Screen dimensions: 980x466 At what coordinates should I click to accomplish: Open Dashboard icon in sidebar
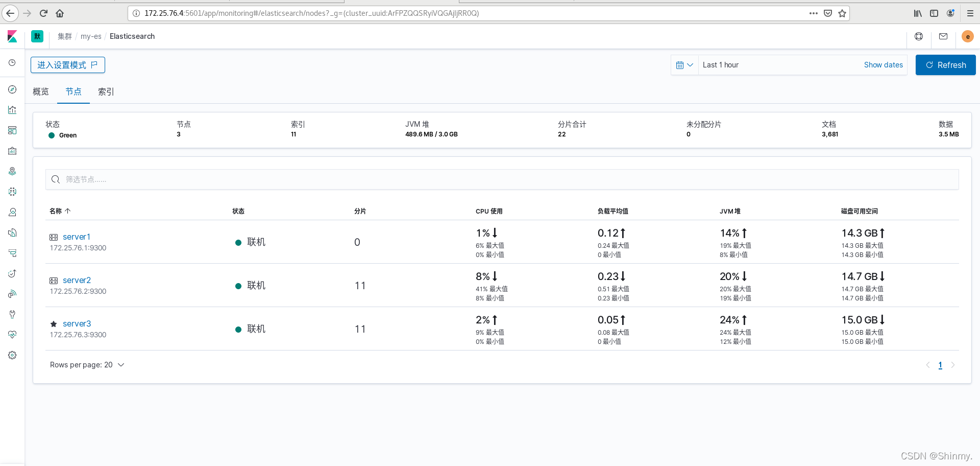coord(12,130)
